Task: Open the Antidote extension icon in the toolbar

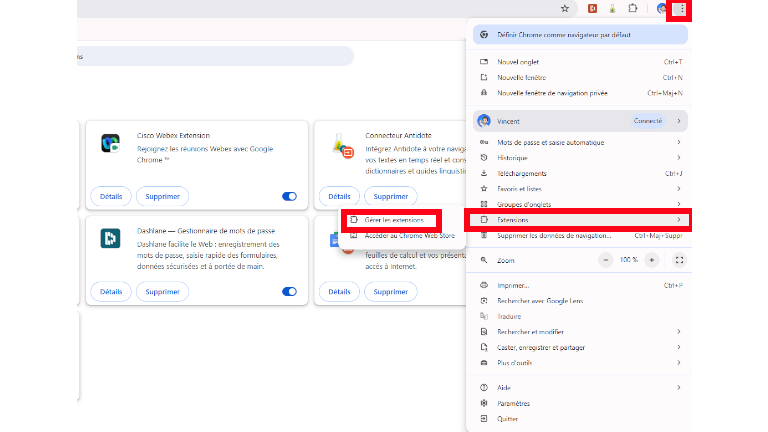Action: [x=612, y=8]
